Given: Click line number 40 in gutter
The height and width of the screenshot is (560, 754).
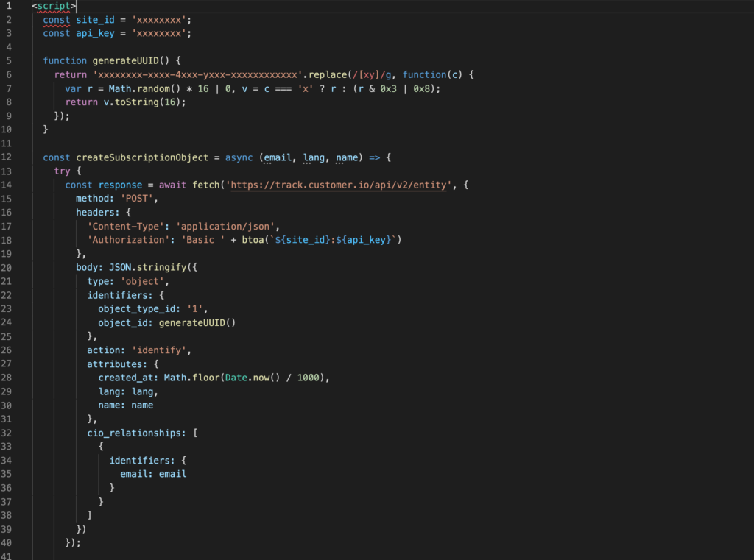Looking at the screenshot, I should coord(6,542).
